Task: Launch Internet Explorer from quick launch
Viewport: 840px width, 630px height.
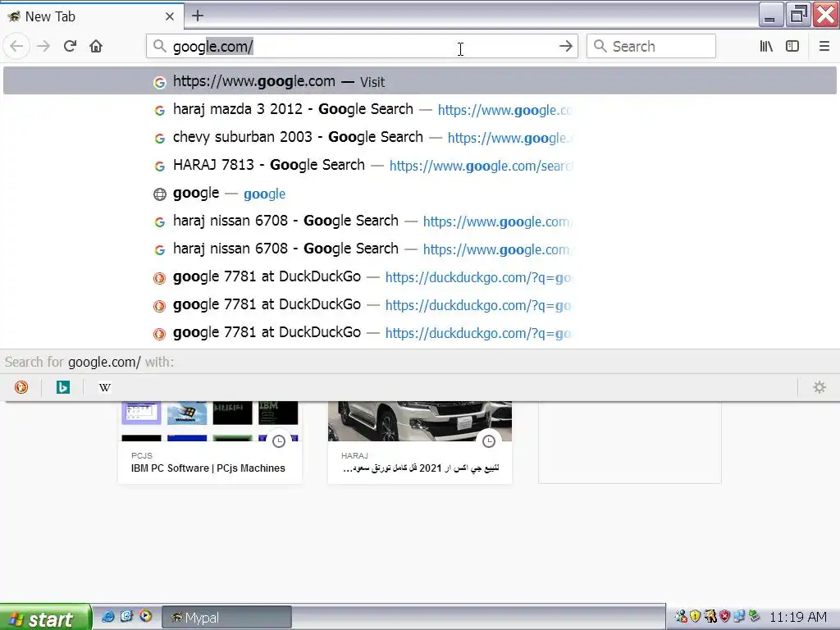Action: tap(107, 617)
